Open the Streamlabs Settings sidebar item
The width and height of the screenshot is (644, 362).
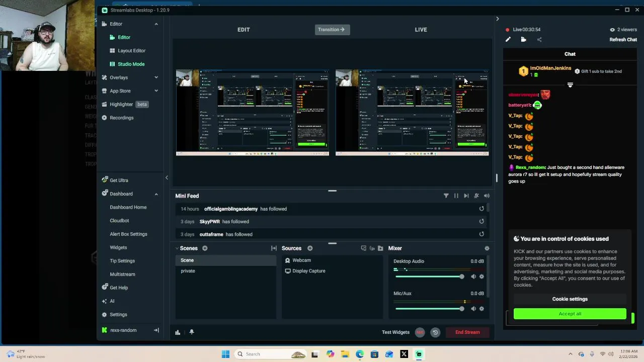point(115,315)
